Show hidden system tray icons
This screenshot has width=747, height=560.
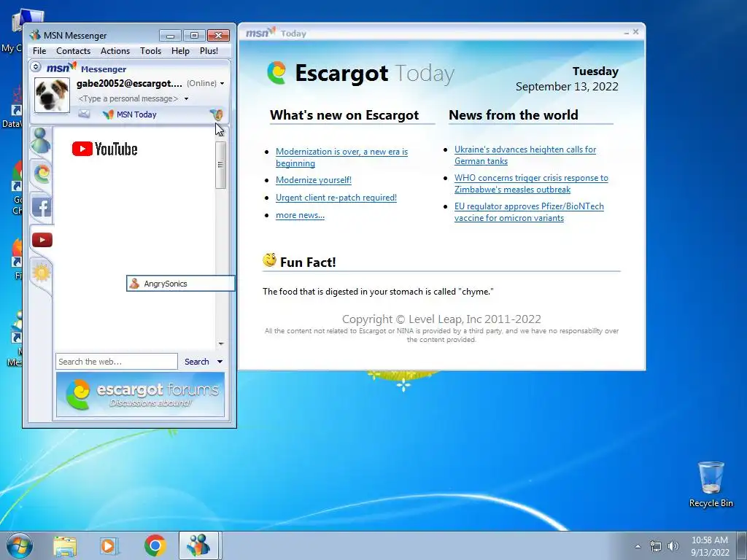pyautogui.click(x=638, y=546)
